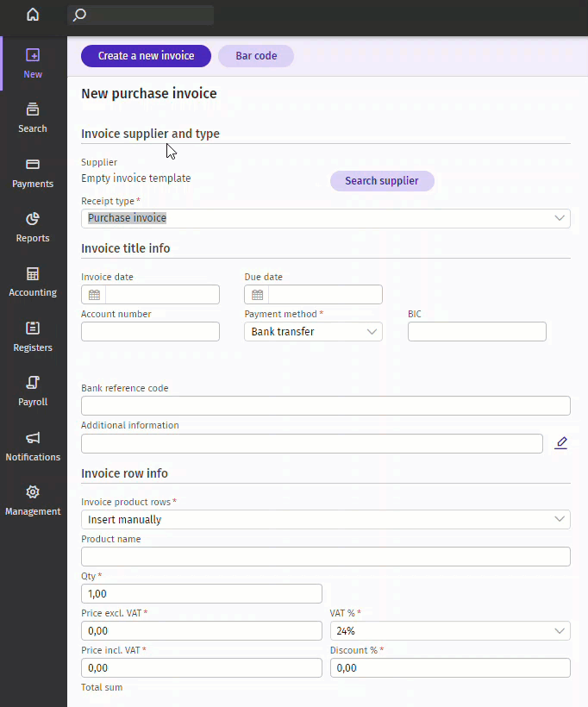Open Payroll from the sidebar

33,384
